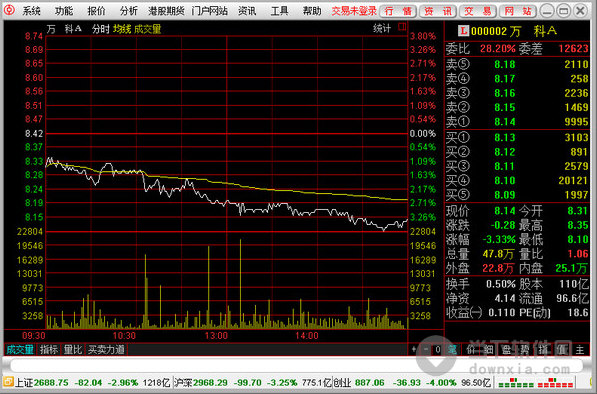
Task: Click the 资讯 toolbar button
Action: click(438, 11)
